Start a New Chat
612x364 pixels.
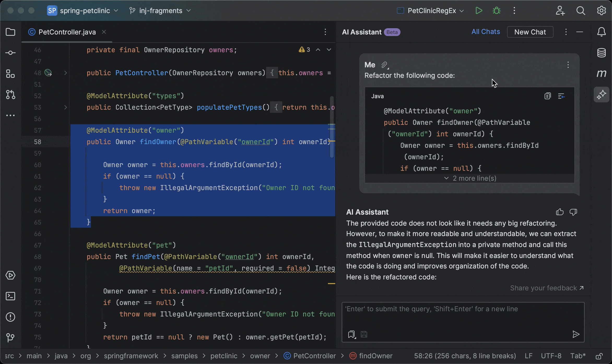pos(530,32)
